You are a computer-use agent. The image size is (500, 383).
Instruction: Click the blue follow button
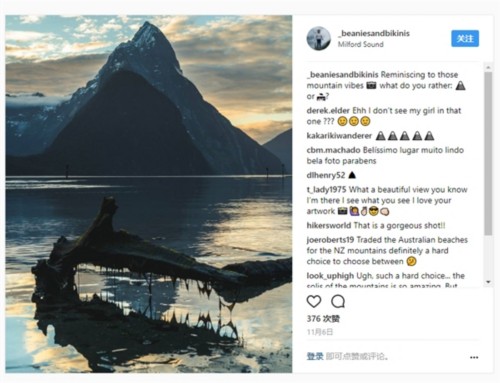(x=465, y=38)
